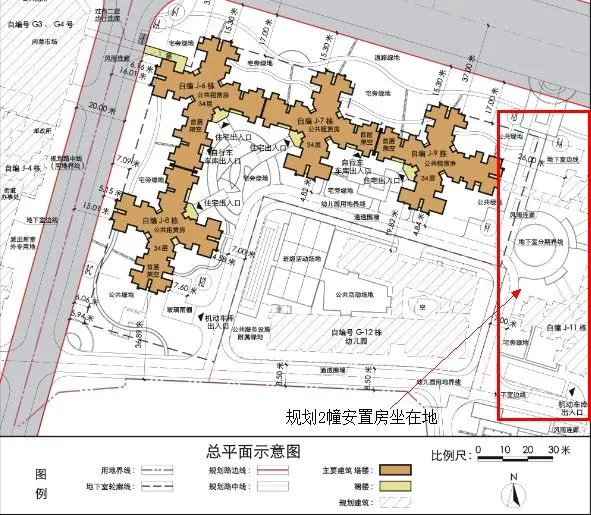Click the yellow 裙楼 legend swatch

tap(395, 486)
